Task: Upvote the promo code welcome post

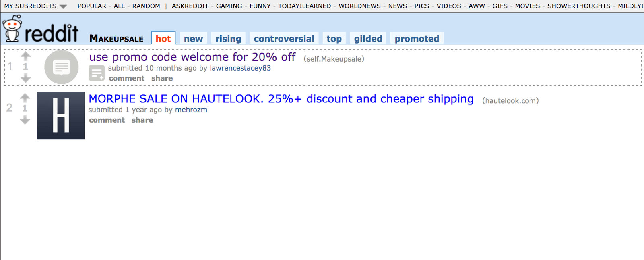Action: pyautogui.click(x=25, y=56)
